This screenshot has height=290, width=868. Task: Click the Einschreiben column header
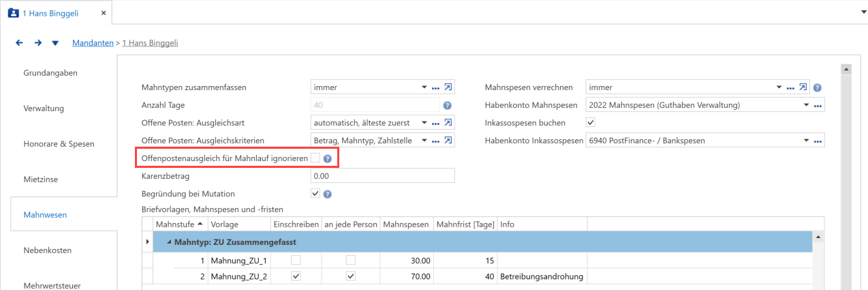tap(295, 224)
